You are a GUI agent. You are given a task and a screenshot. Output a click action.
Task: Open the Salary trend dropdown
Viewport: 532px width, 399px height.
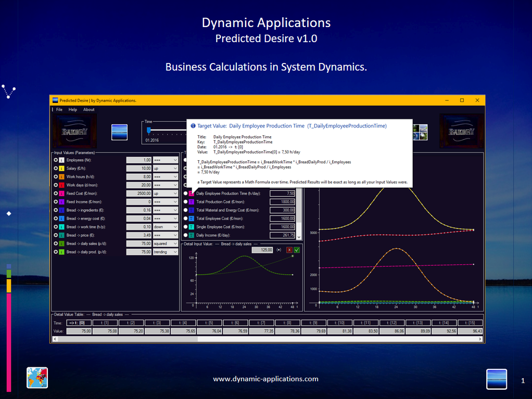pos(165,169)
